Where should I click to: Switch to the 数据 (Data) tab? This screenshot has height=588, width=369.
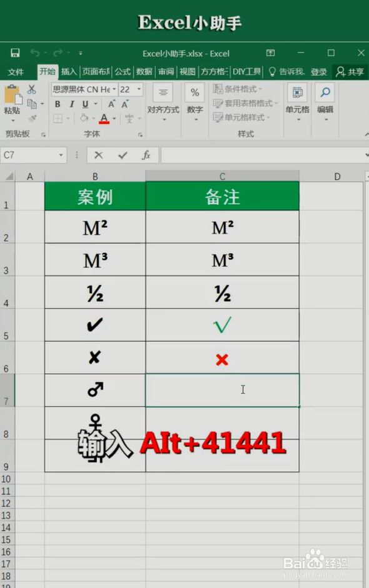[144, 72]
